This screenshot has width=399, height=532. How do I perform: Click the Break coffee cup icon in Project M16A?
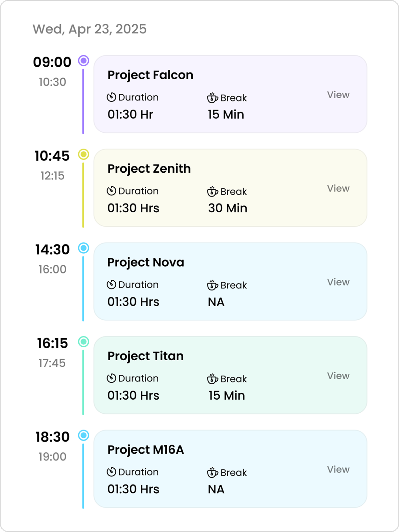pos(212,472)
